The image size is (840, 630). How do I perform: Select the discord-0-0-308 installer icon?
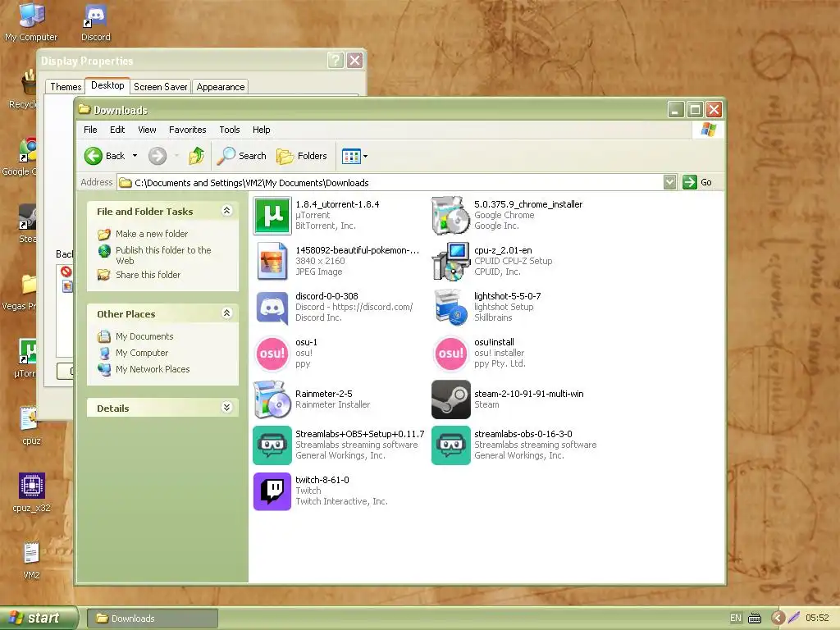(x=272, y=308)
